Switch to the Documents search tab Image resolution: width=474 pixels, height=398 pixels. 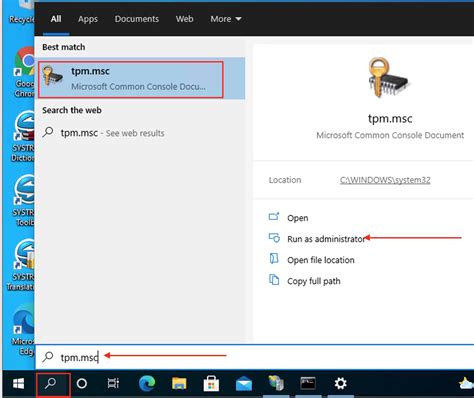137,19
